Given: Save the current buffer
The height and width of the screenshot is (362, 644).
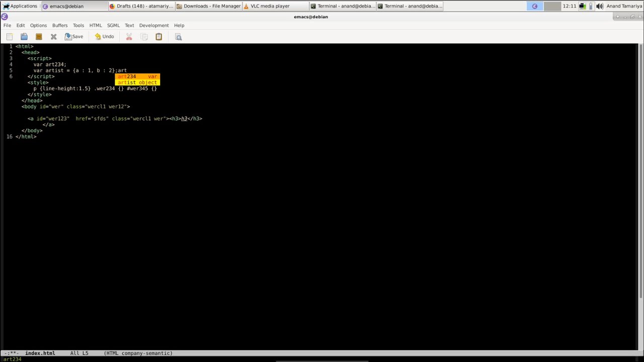Looking at the screenshot, I should coord(74,37).
